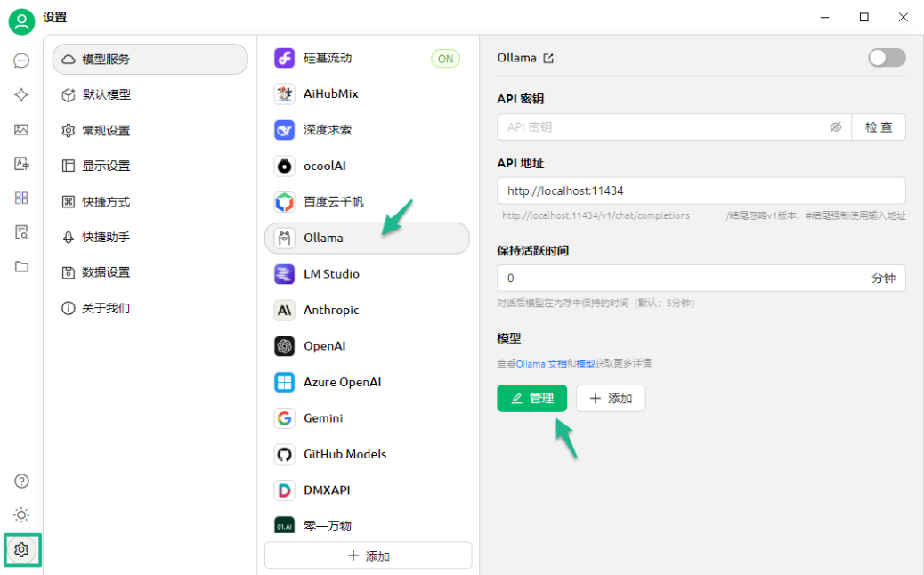The image size is (924, 575).
Task: Click the green 管理 models button
Action: (x=532, y=398)
